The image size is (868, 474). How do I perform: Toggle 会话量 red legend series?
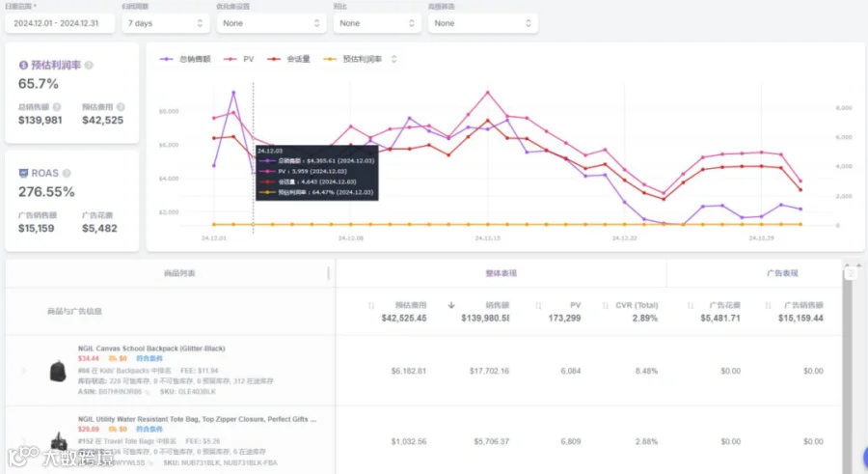click(x=288, y=59)
